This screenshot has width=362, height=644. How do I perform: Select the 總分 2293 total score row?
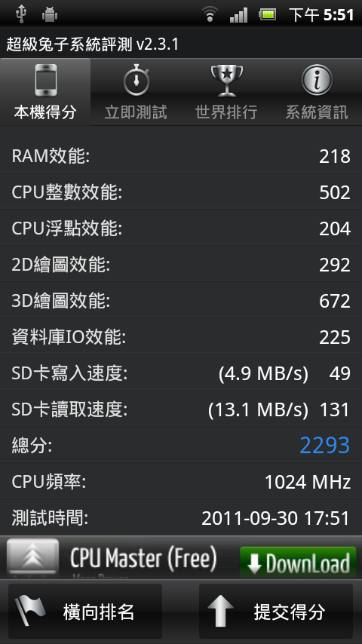pos(181,445)
